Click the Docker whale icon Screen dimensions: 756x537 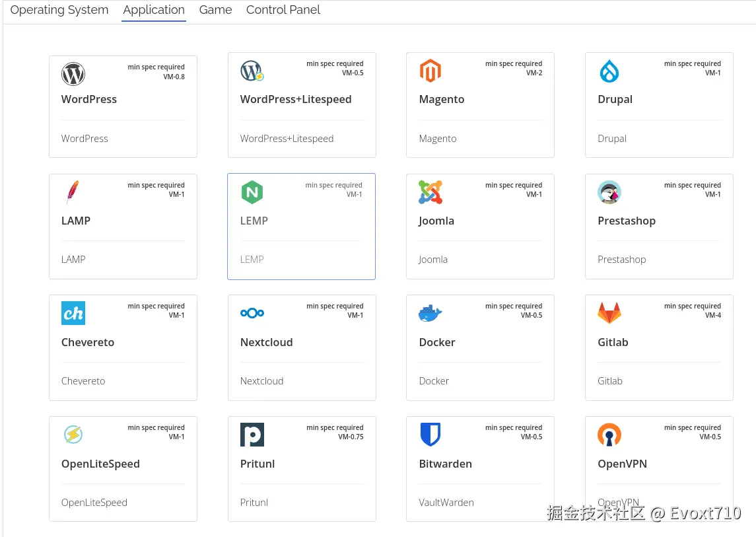(430, 313)
